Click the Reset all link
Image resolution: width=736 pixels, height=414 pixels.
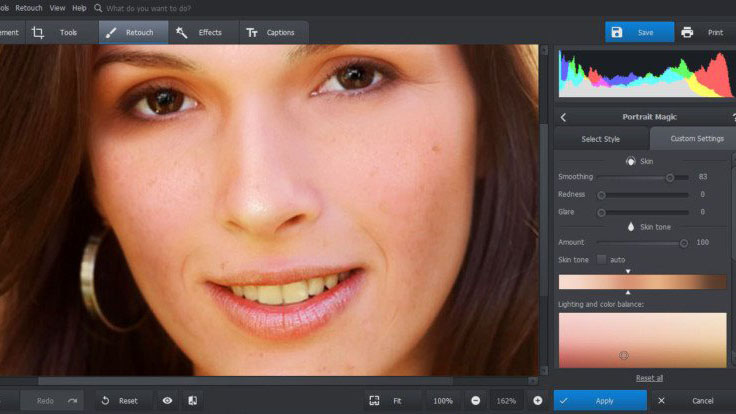click(649, 378)
